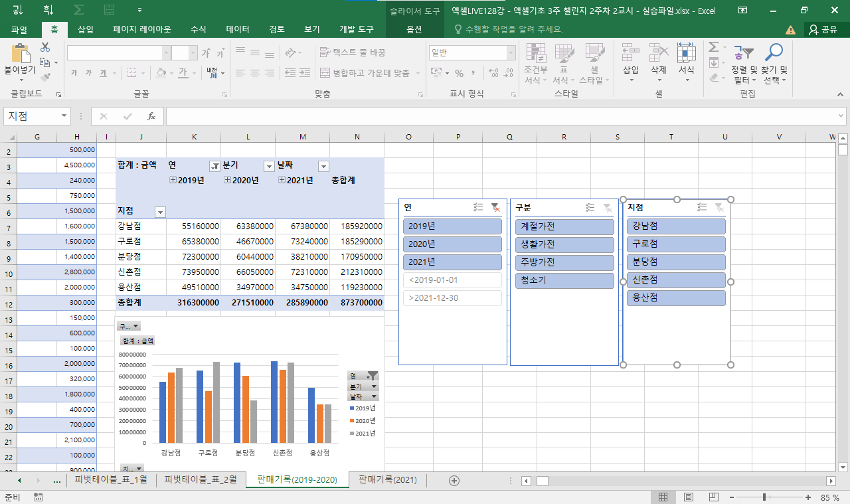850x504 pixels.
Task: Clear filter on 연 slicer
Action: point(495,208)
